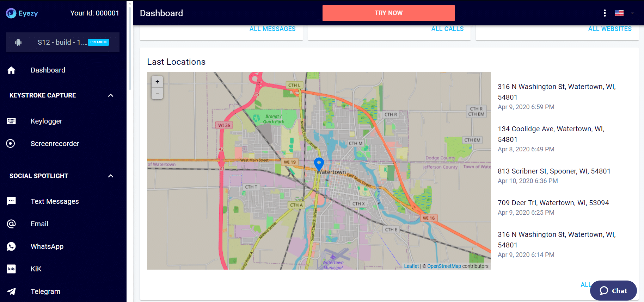Click the Android device icon

(18, 42)
